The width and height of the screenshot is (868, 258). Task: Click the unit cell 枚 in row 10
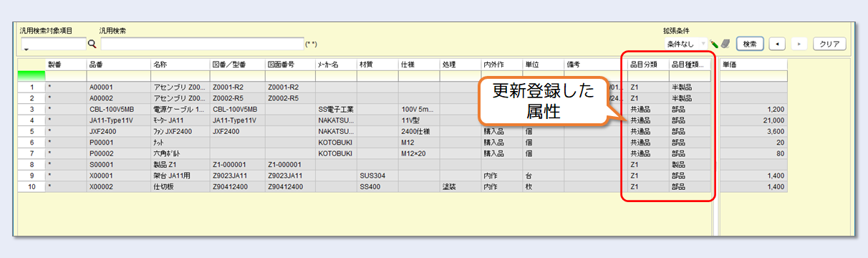544,187
